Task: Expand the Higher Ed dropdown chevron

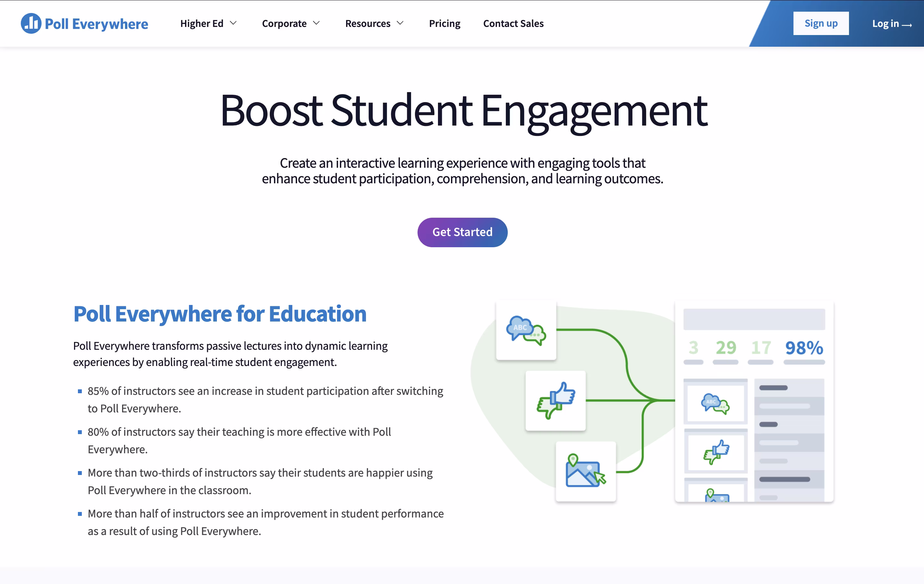Action: click(233, 23)
